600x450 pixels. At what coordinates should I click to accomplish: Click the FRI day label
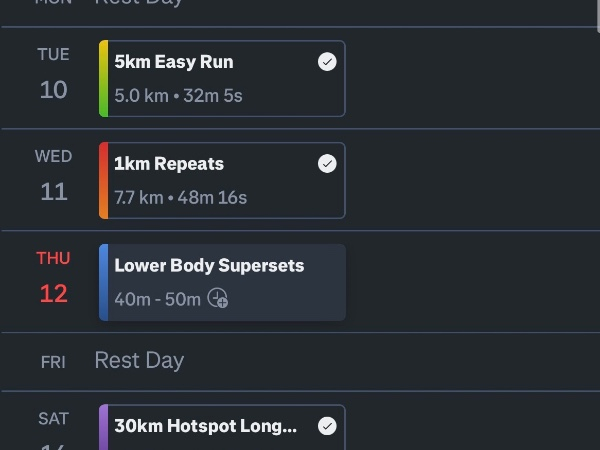click(54, 362)
